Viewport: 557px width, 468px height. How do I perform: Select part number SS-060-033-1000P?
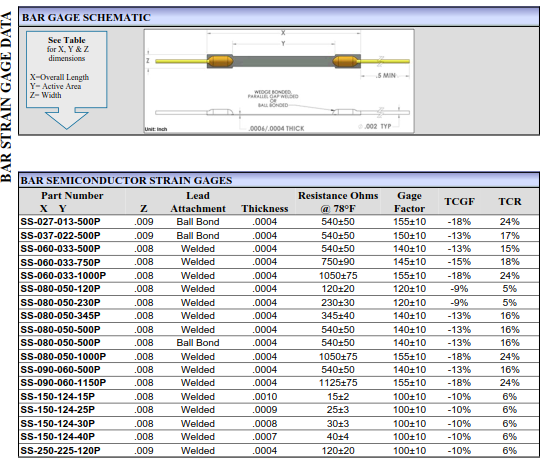(63, 275)
